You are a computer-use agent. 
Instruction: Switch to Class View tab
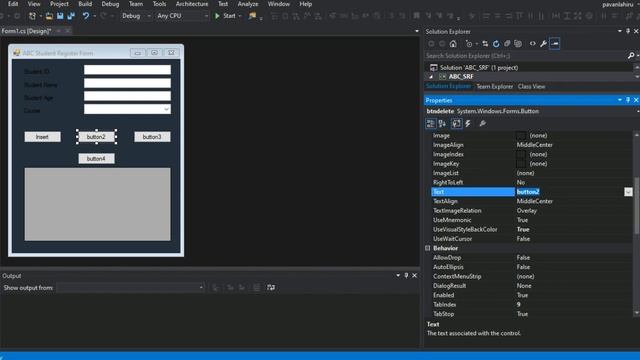click(x=531, y=87)
